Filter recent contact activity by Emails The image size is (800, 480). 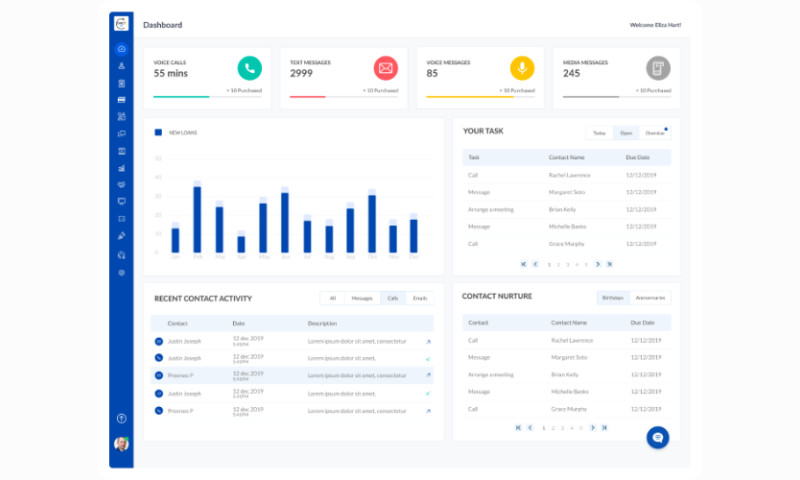[420, 298]
